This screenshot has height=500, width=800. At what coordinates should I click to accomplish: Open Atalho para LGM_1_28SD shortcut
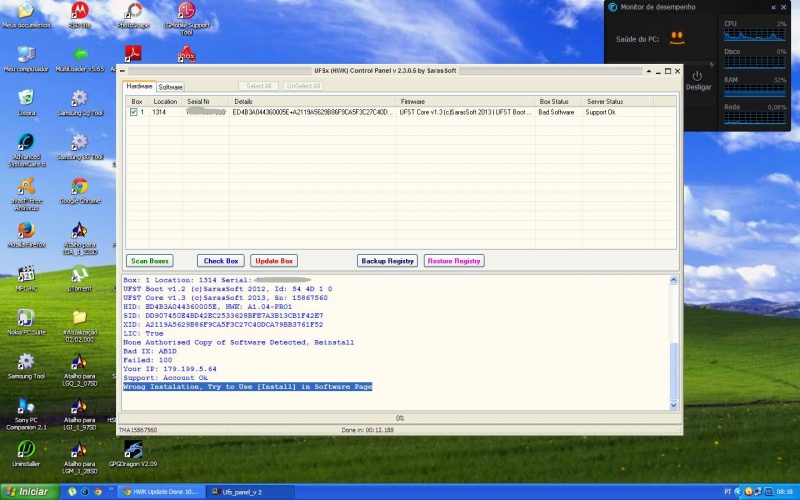[x=80, y=457]
